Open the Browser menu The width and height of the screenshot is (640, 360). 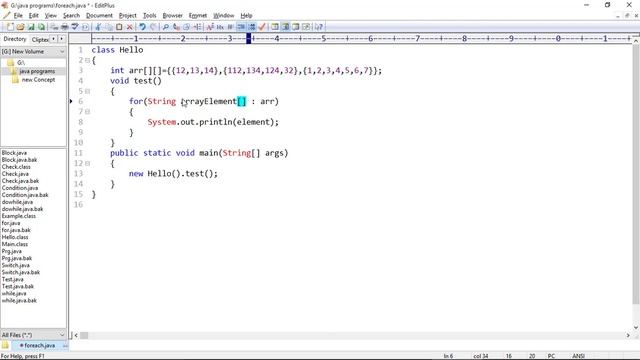[172, 16]
